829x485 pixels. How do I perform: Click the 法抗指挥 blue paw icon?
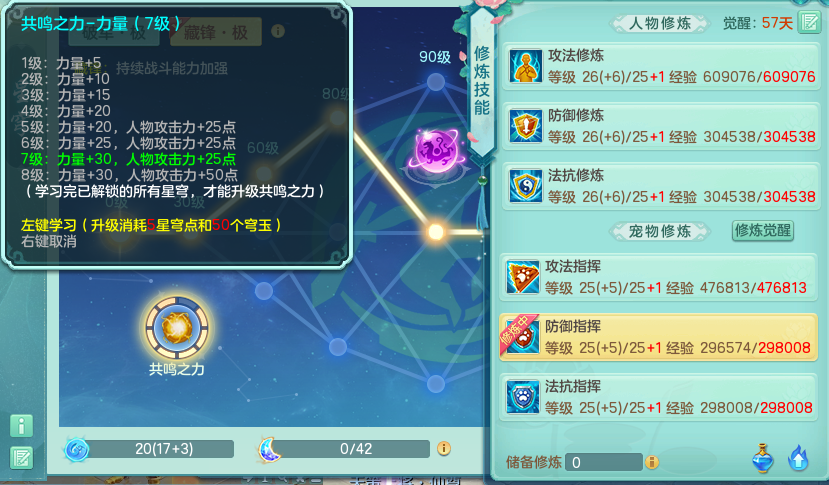click(522, 397)
